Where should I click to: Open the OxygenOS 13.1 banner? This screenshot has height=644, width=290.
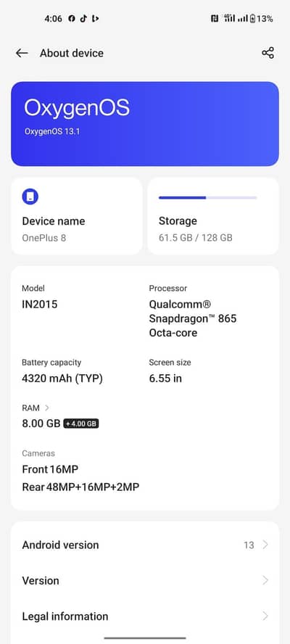(x=145, y=123)
